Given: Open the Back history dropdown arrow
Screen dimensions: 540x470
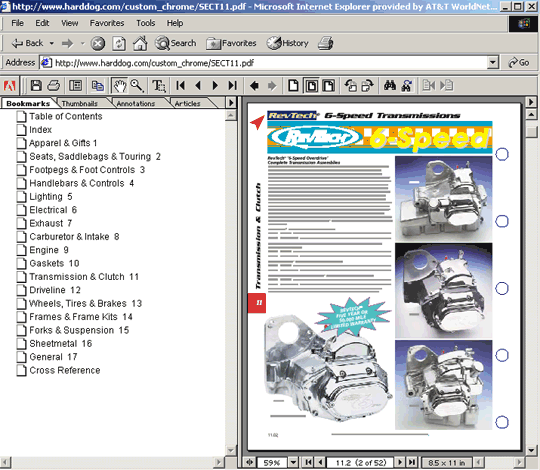Looking at the screenshot, I should tap(52, 43).
